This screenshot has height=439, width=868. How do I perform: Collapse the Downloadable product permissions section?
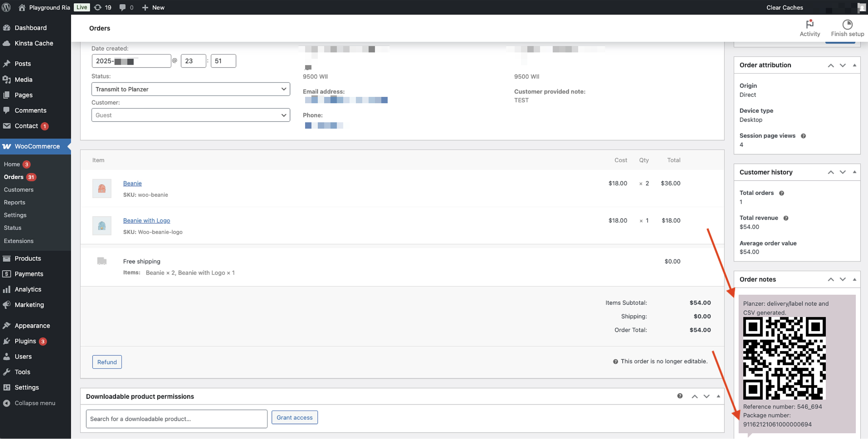tap(719, 396)
